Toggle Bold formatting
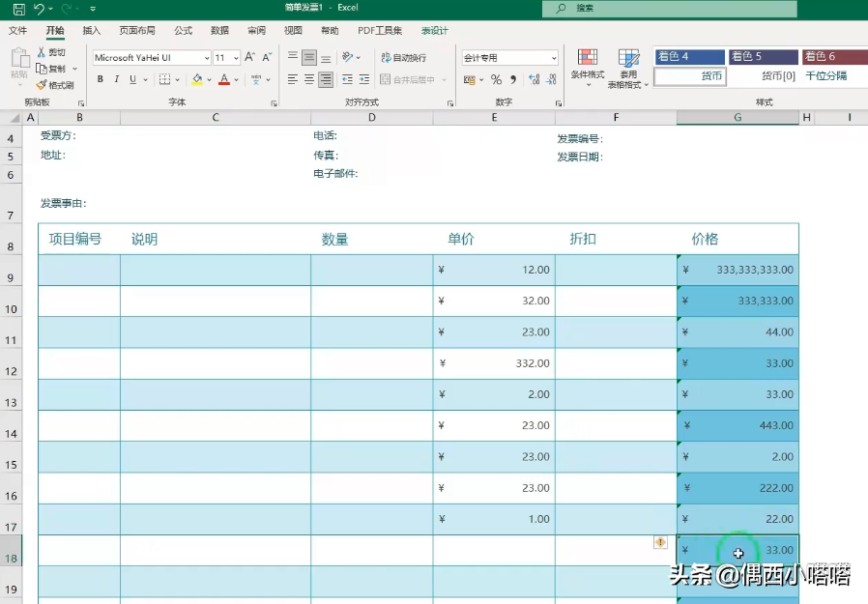The width and height of the screenshot is (868, 604). point(100,80)
